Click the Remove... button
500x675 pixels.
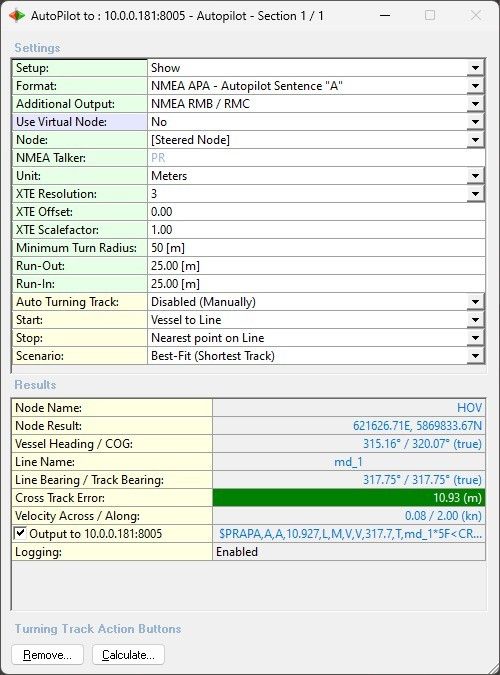click(x=47, y=655)
